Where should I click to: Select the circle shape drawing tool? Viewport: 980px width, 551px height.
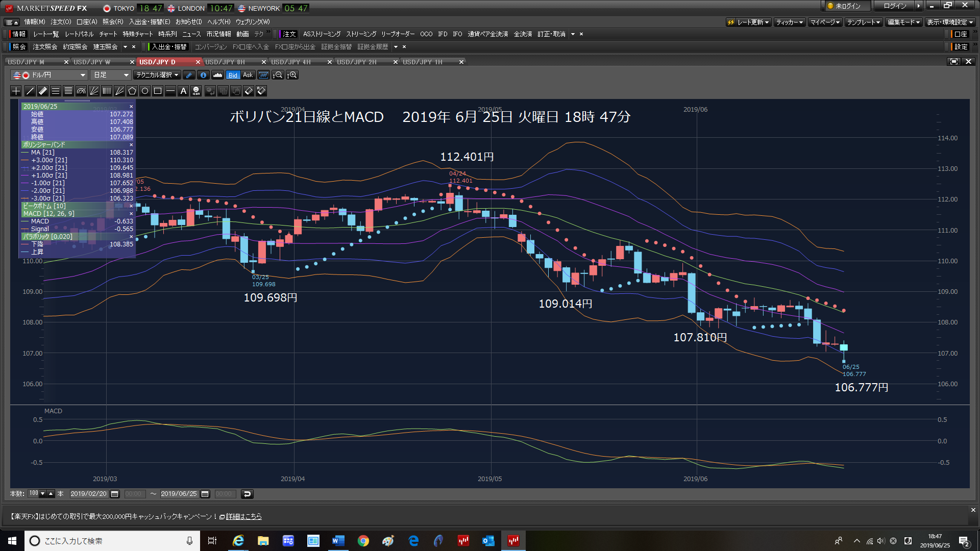click(145, 91)
